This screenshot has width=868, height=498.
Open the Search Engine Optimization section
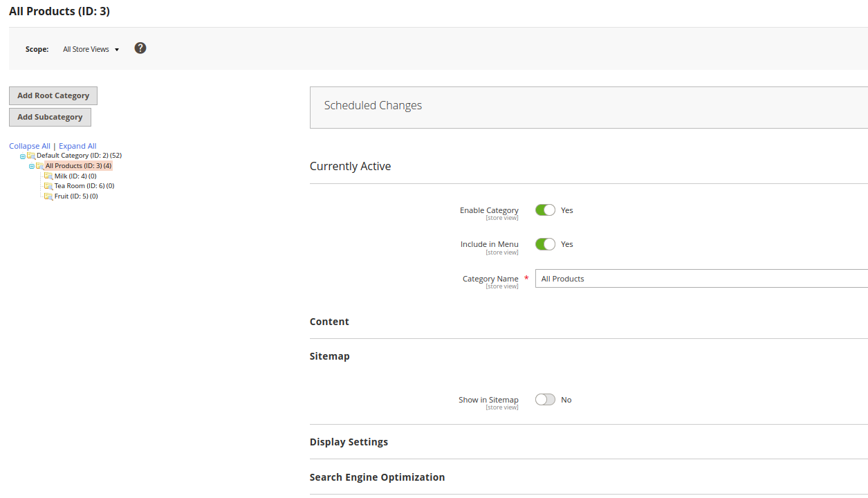[377, 477]
